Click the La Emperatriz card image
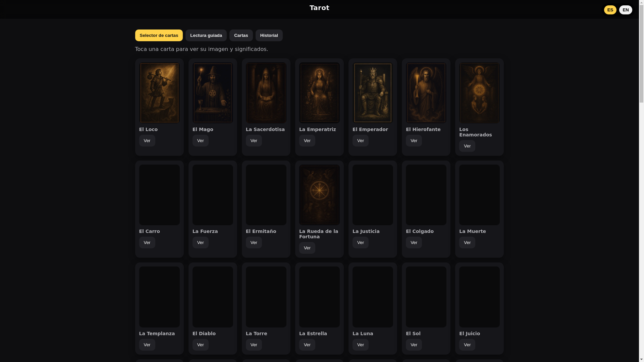The width and height of the screenshot is (644, 362). [319, 93]
